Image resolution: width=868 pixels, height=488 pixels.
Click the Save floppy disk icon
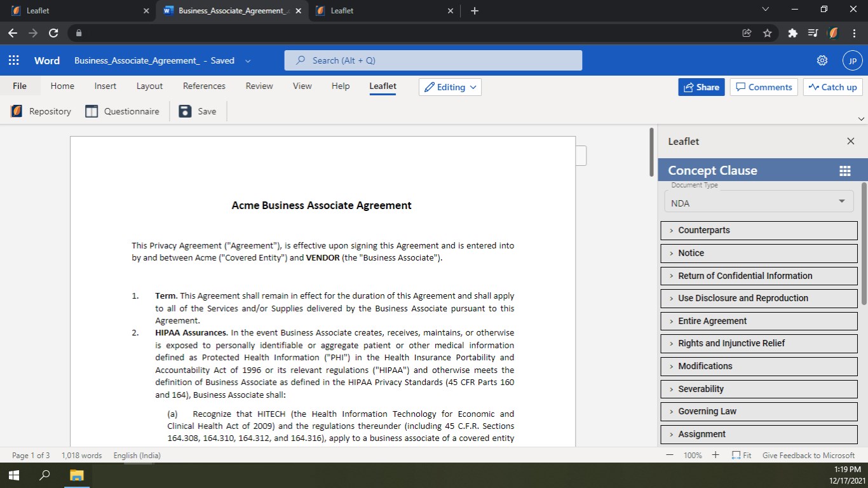pyautogui.click(x=185, y=111)
